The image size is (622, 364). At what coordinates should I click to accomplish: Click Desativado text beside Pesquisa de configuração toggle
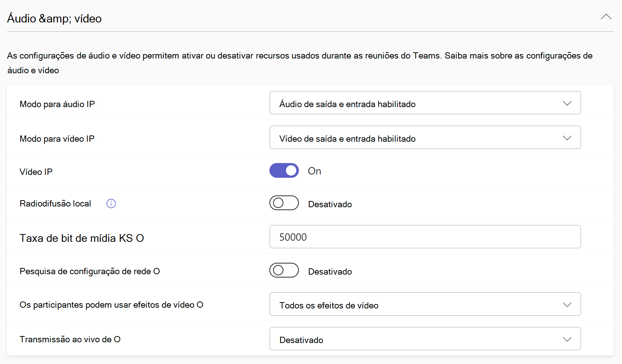point(330,272)
